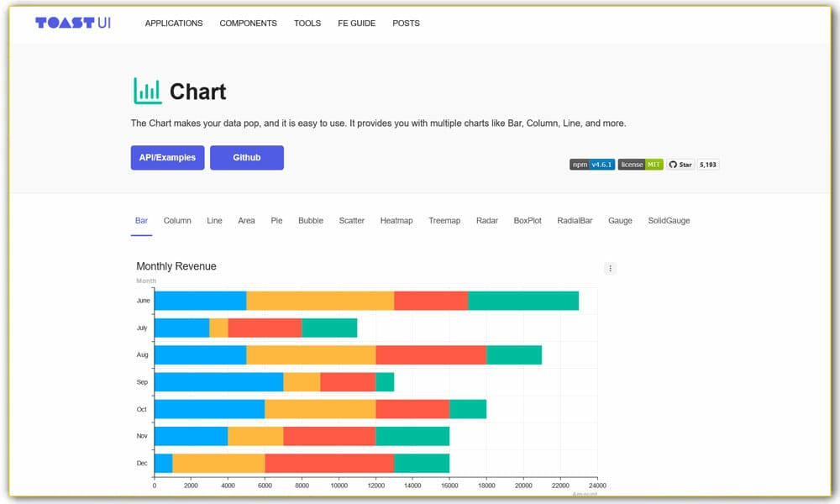This screenshot has height=504, width=840.
Task: Open the Heatmap chart example
Action: click(x=396, y=220)
